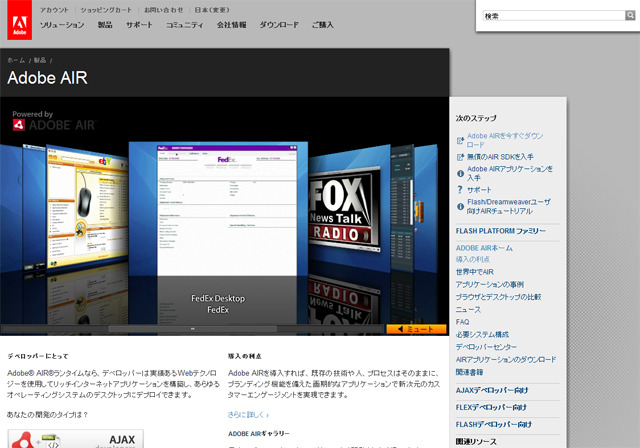Click Adobe AIRアプリケーションを入手 link
640x448 pixels.
point(510,173)
